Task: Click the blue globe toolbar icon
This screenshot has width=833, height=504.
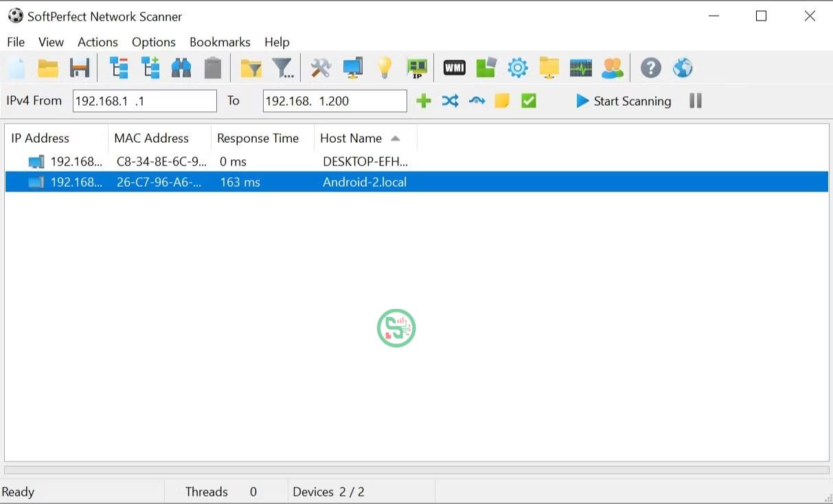Action: tap(683, 68)
